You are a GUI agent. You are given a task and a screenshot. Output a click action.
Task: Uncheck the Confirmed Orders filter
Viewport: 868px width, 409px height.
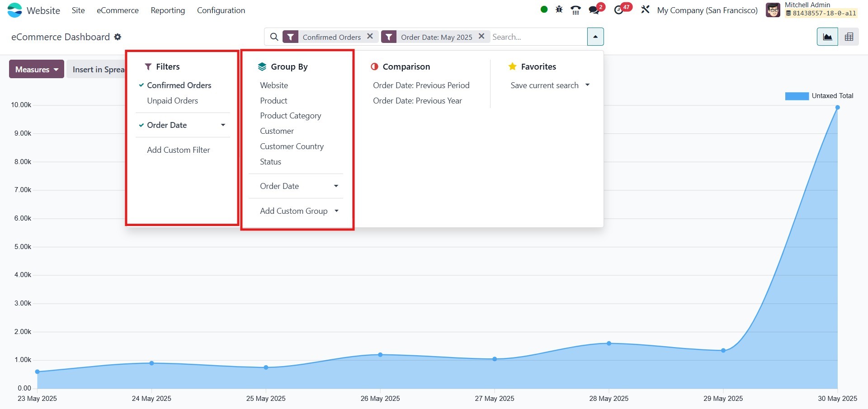pyautogui.click(x=179, y=85)
